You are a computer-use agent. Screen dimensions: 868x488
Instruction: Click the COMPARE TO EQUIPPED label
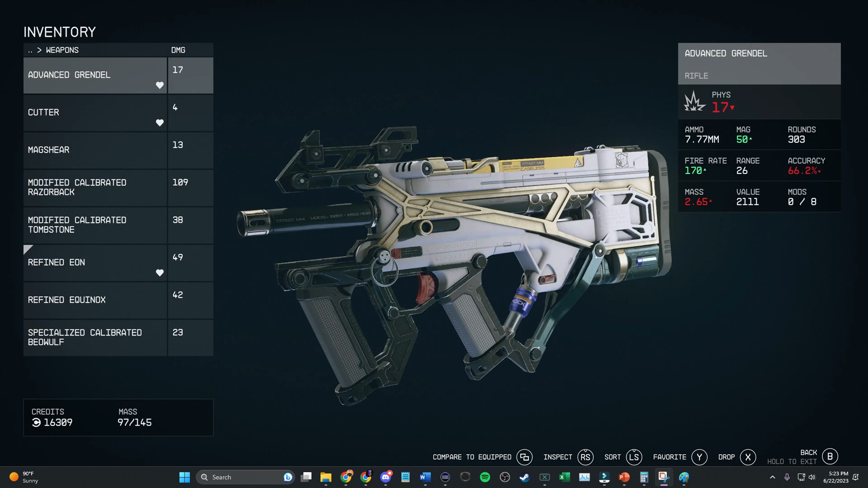coord(472,457)
